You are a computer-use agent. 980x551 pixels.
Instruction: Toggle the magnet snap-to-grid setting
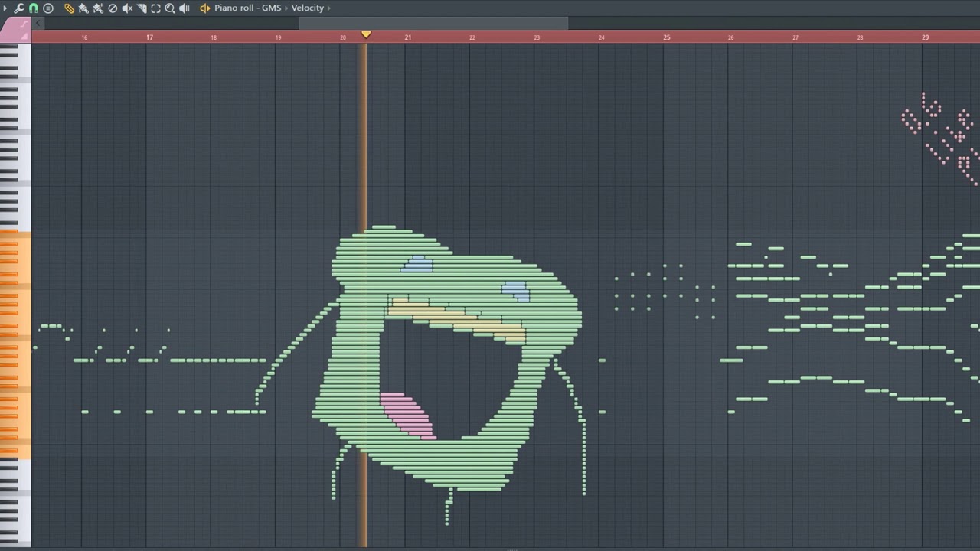(34, 8)
